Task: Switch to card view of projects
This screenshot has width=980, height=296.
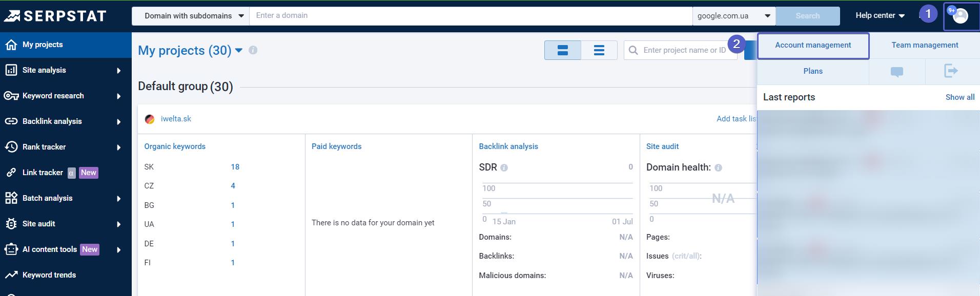Action: point(563,50)
